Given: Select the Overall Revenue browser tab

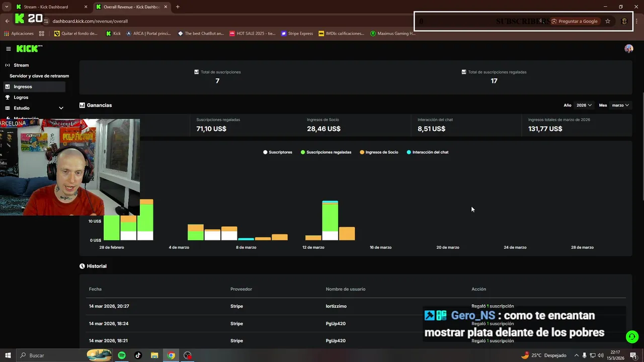Looking at the screenshot, I should click(x=132, y=7).
